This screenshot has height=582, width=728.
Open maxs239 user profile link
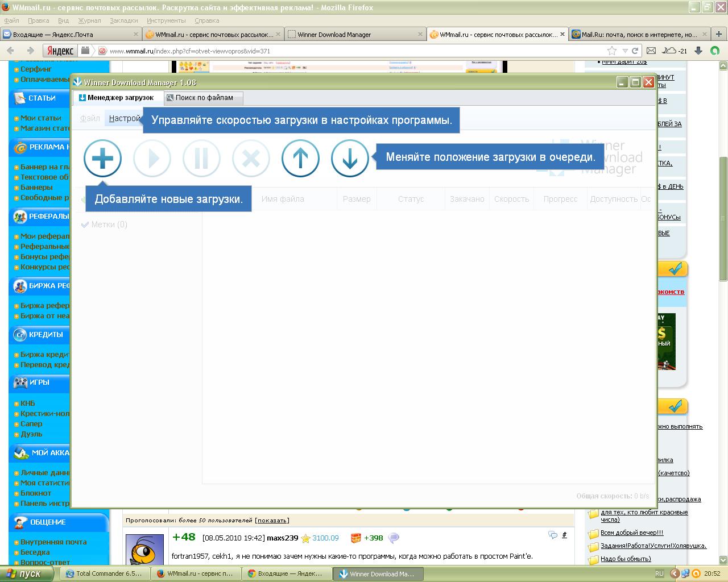[283, 538]
